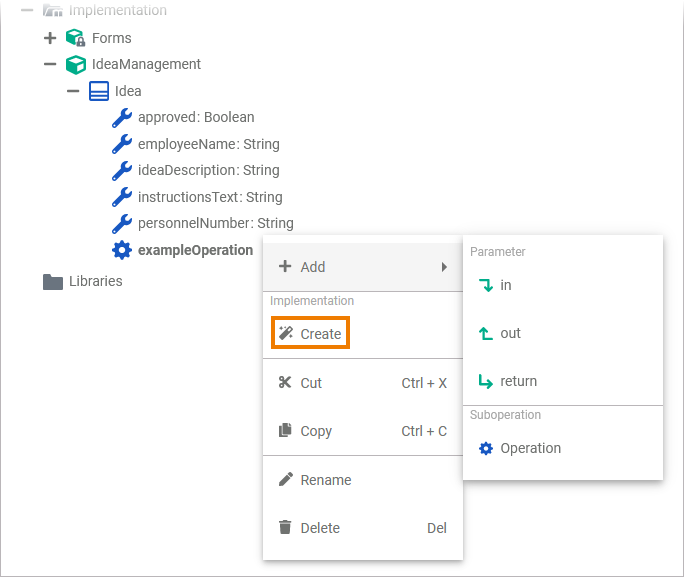Collapse the Implementation root folder
This screenshot has height=577, width=684.
point(27,10)
